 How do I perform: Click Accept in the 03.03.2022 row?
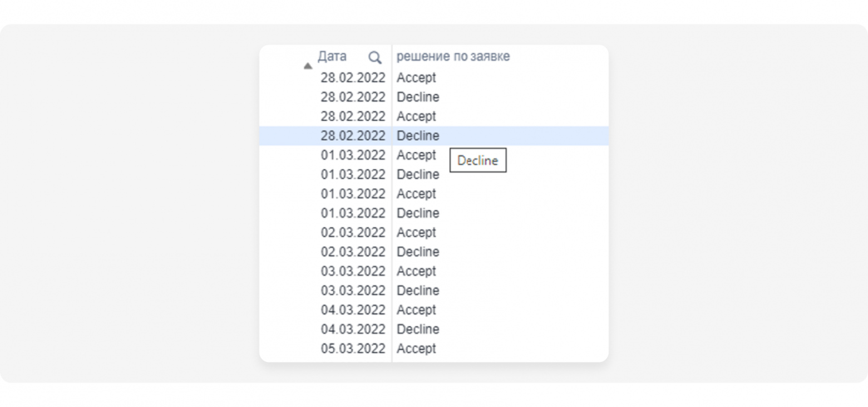[x=416, y=271]
